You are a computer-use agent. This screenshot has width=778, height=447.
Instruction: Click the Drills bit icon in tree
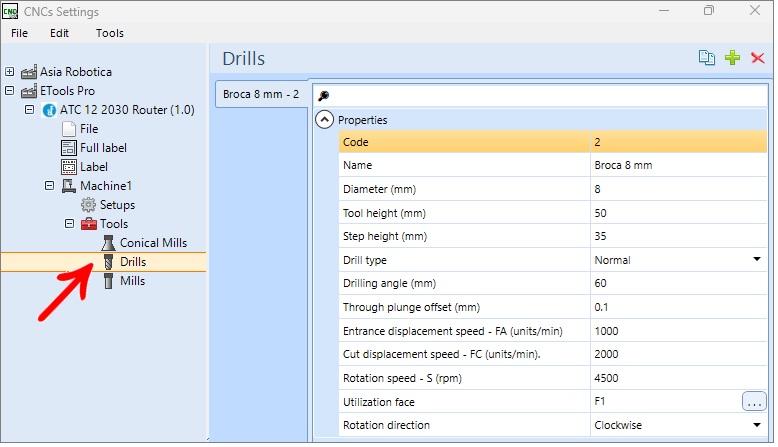click(x=108, y=262)
